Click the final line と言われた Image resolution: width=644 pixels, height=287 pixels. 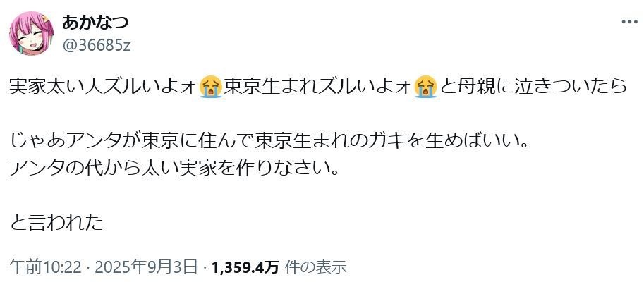(x=56, y=223)
